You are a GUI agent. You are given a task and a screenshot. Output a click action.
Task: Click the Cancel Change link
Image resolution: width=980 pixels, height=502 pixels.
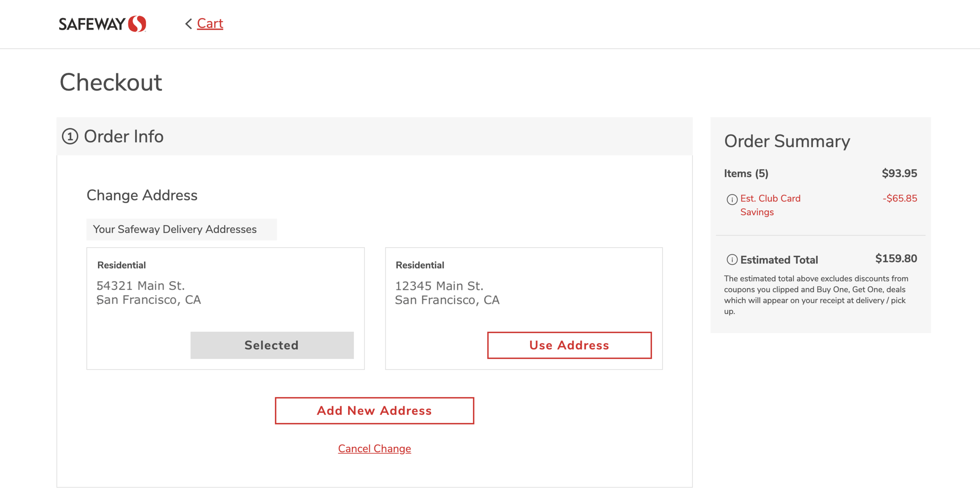[374, 448]
